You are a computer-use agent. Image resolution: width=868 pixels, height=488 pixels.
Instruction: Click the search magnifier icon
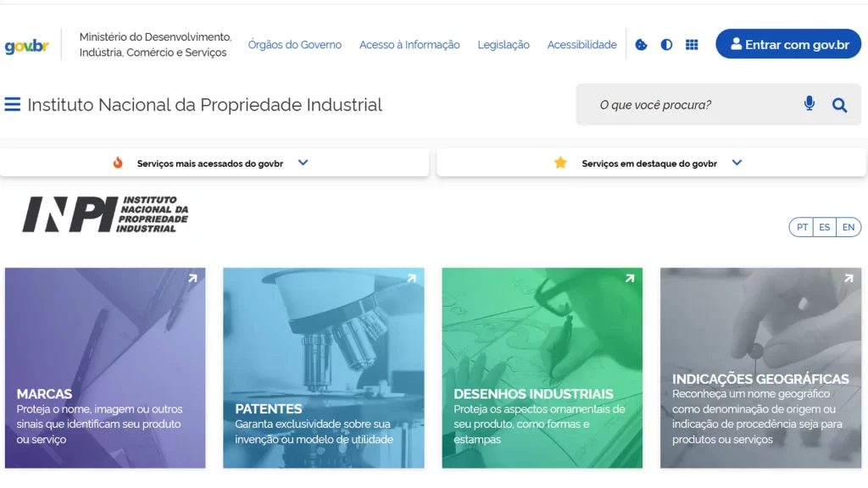pyautogui.click(x=839, y=105)
